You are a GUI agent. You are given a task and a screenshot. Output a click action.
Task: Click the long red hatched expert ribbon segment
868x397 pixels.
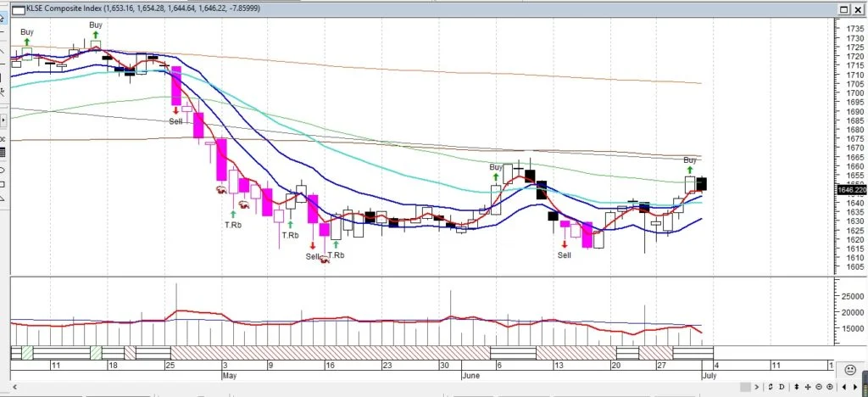[x=331, y=353]
